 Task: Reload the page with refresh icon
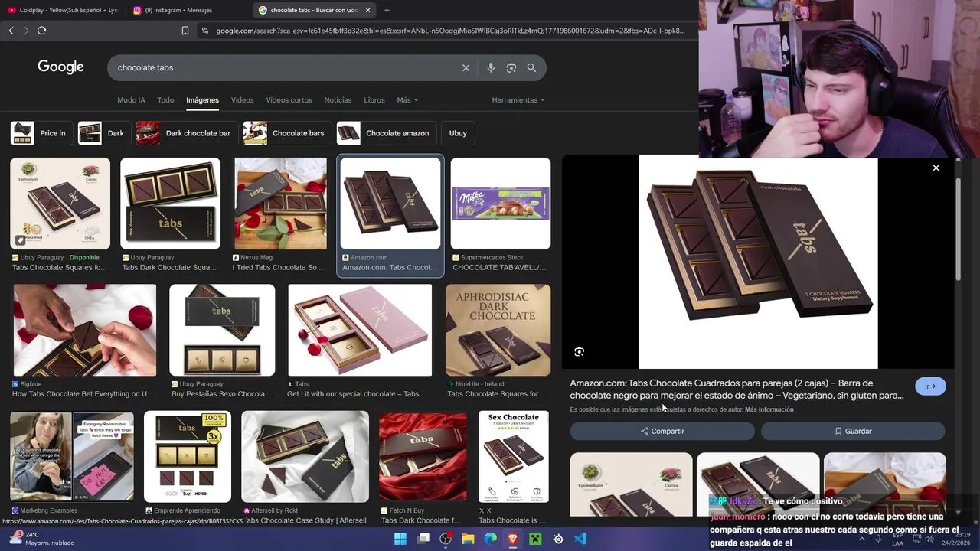pyautogui.click(x=42, y=31)
